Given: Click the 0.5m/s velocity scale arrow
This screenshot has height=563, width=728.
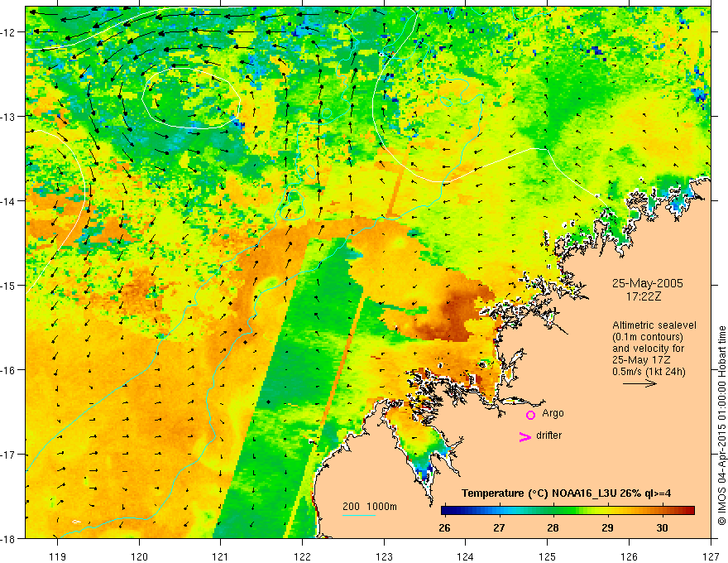Looking at the screenshot, I should [x=639, y=383].
